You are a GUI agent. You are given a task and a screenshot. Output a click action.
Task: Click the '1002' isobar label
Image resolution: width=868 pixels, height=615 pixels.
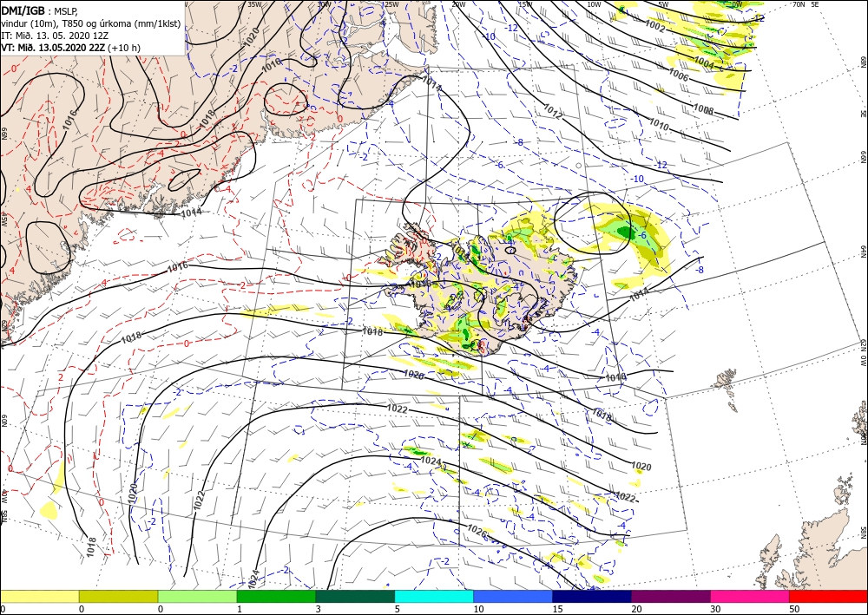point(654,25)
